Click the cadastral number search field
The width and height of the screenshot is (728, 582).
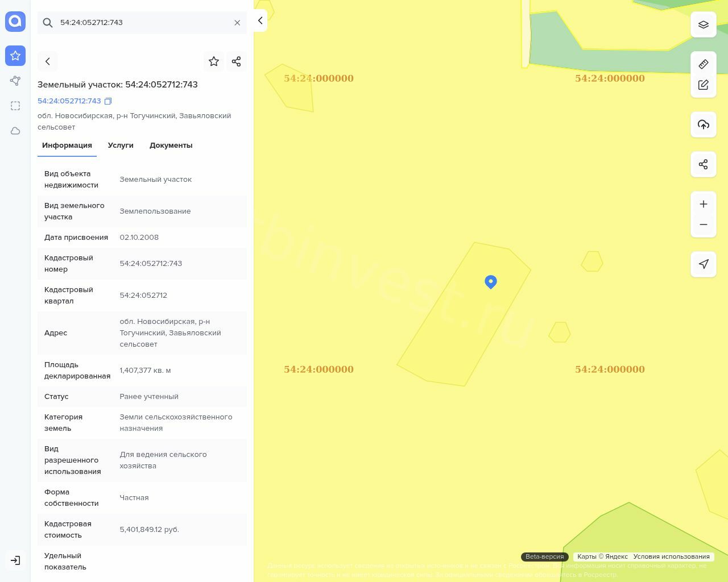pos(142,23)
